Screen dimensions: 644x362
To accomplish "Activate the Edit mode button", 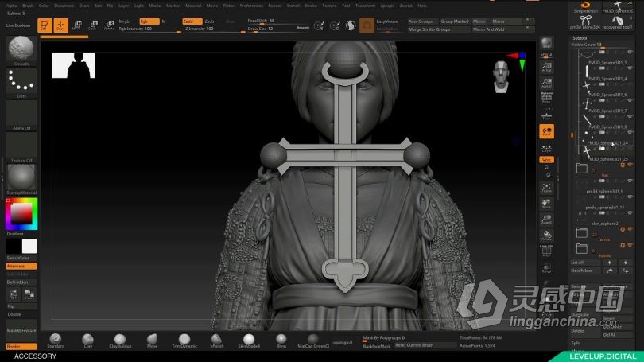I will (45, 25).
